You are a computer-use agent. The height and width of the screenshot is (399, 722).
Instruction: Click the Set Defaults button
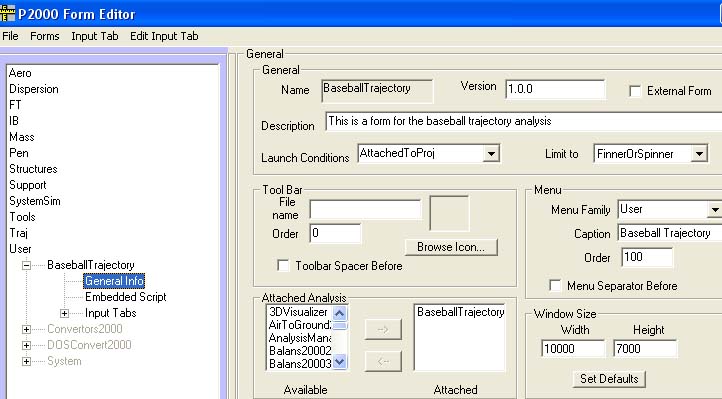coord(609,379)
